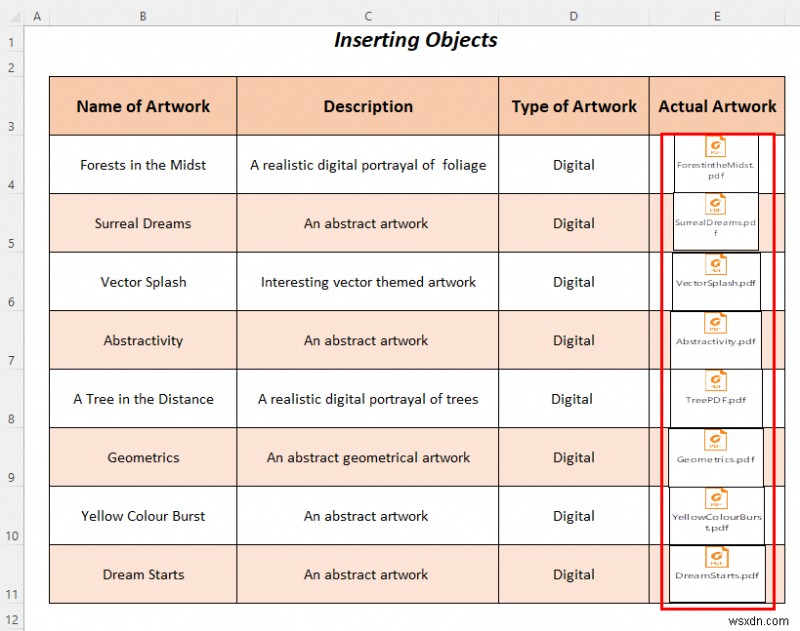Select Surreal Dreams row description cell
This screenshot has width=800, height=631.
[367, 223]
